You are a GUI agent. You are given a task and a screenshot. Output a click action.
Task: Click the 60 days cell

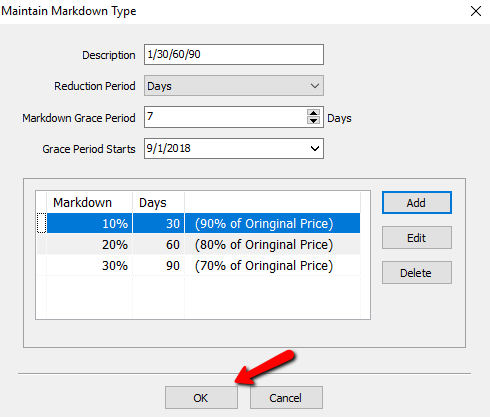coord(158,245)
